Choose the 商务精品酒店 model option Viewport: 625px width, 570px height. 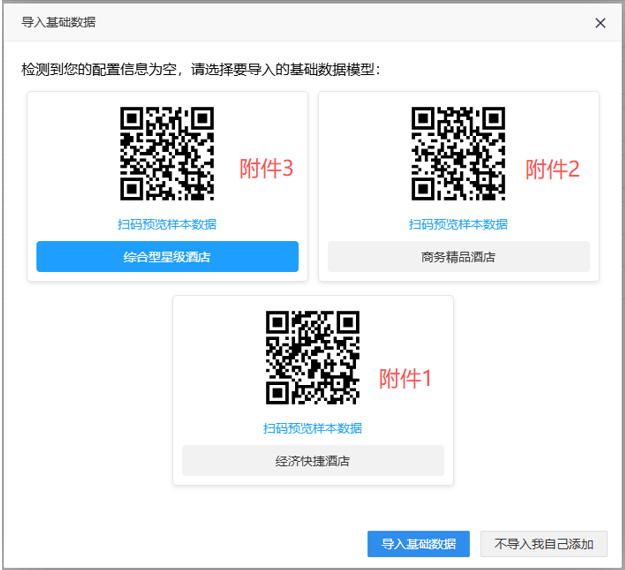[458, 257]
